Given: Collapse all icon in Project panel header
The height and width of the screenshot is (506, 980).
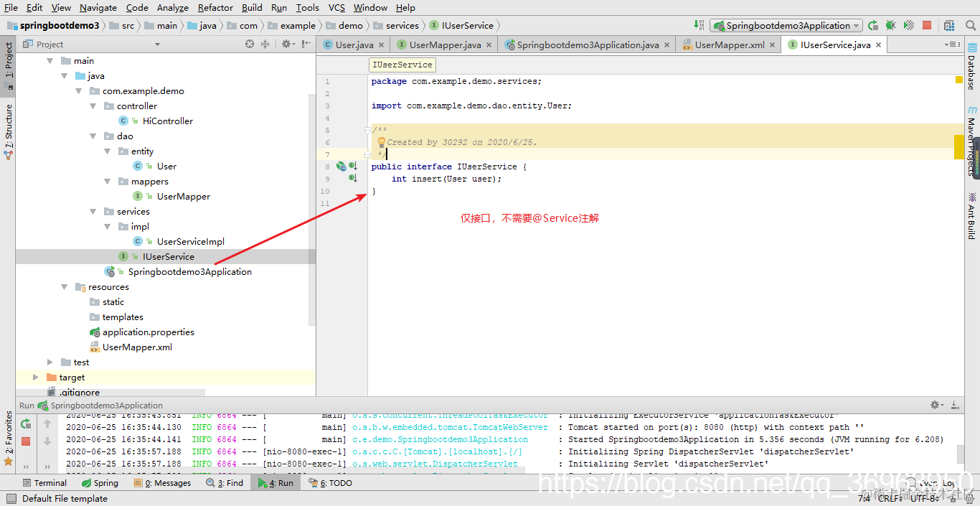Looking at the screenshot, I should (x=265, y=44).
